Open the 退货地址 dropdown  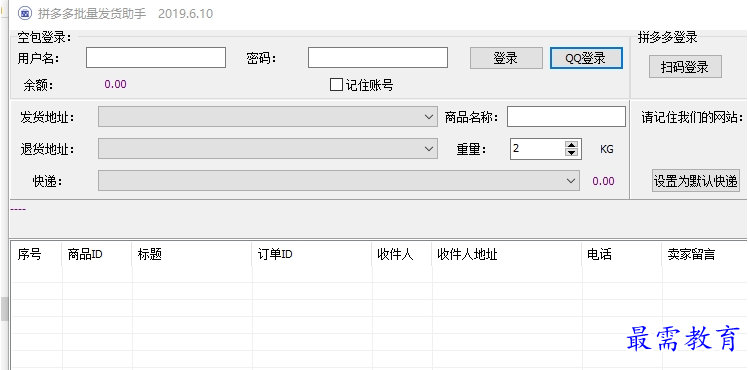268,149
